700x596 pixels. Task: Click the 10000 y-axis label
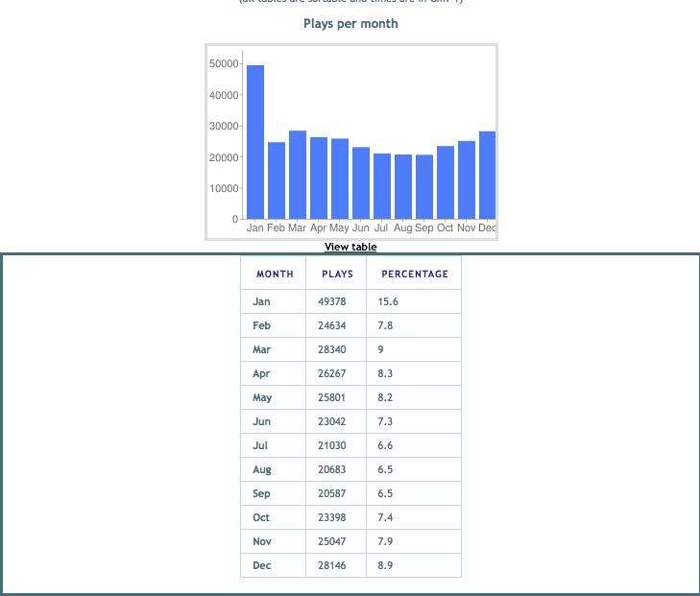click(x=224, y=188)
